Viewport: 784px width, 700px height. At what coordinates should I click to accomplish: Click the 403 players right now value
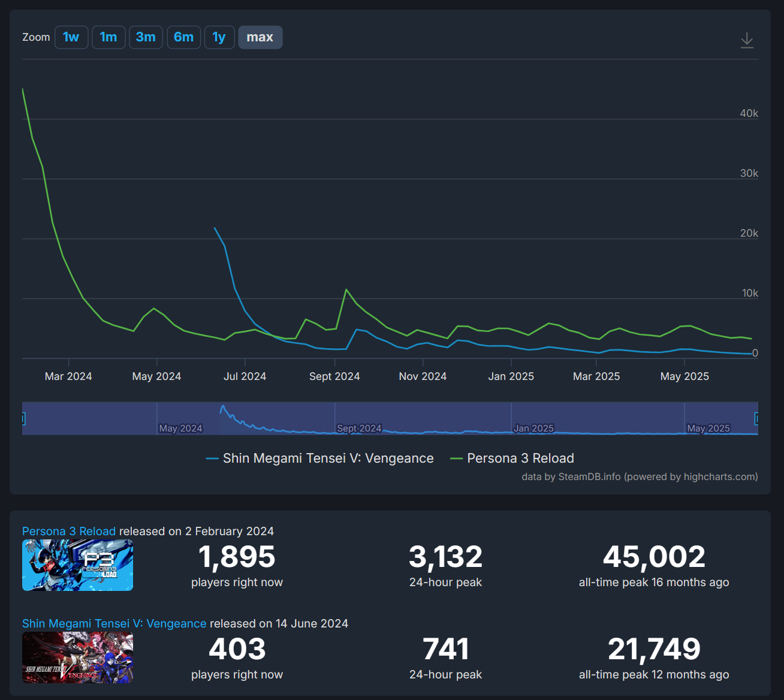tap(237, 649)
